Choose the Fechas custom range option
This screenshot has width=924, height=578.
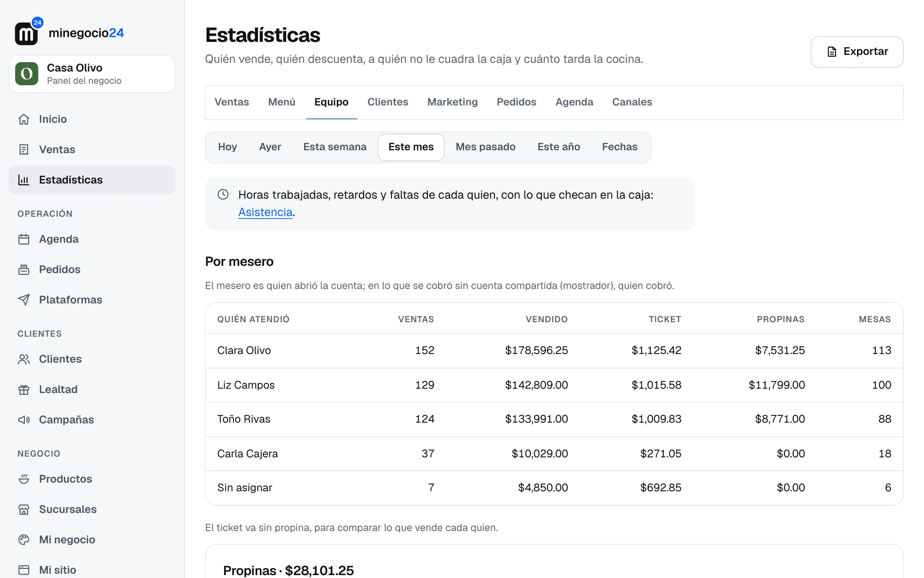point(620,147)
